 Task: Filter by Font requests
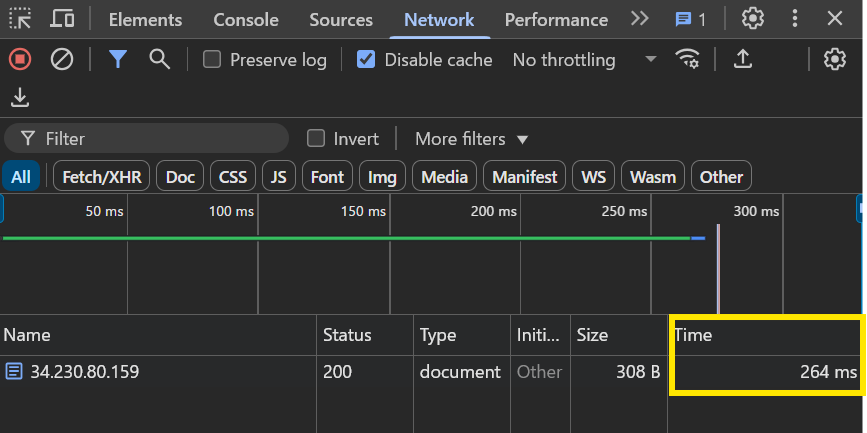[327, 176]
